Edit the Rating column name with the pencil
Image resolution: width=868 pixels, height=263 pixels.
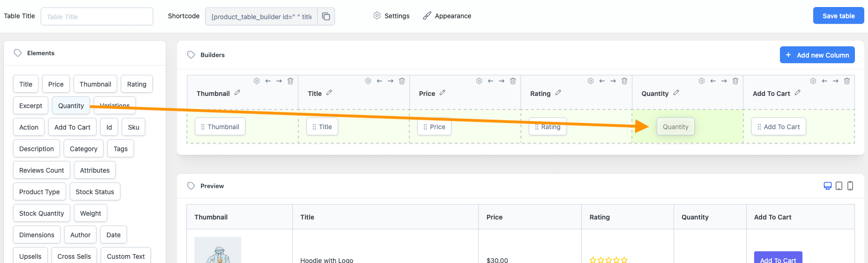(558, 93)
